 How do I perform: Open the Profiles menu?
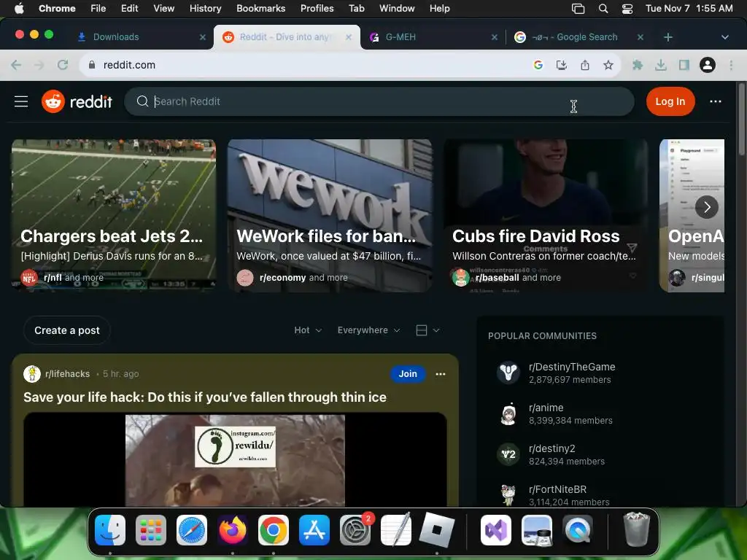click(x=317, y=9)
